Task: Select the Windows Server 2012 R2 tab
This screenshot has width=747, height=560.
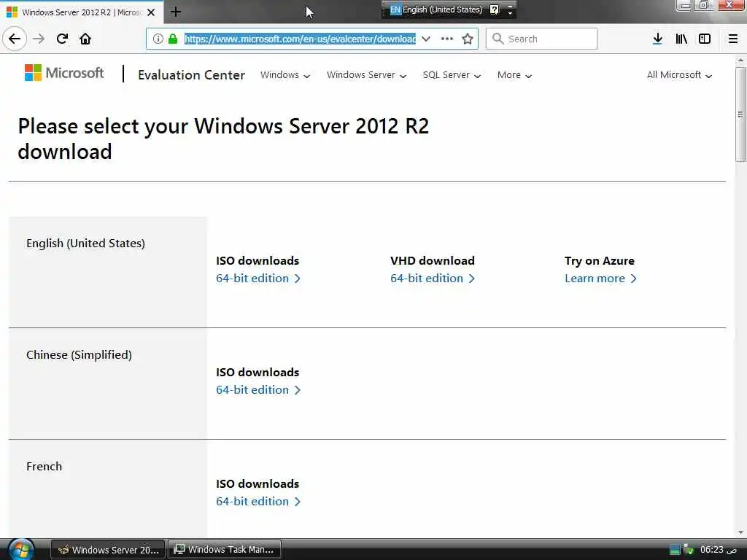Action: 82,12
